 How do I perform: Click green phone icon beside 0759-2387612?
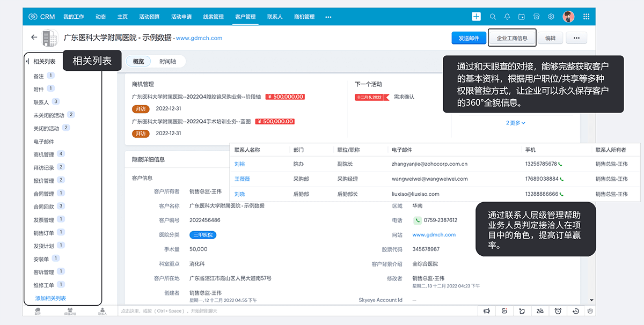pos(417,220)
